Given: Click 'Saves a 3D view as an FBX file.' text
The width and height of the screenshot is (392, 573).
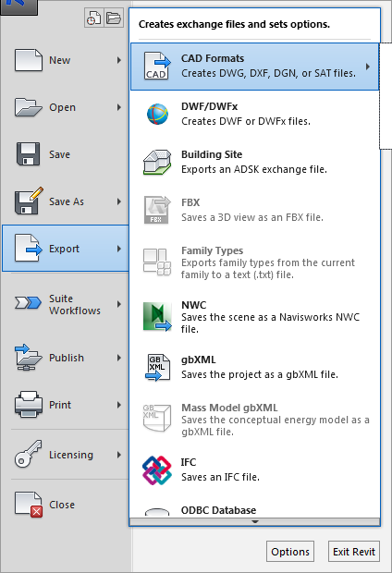Looking at the screenshot, I should 252,217.
